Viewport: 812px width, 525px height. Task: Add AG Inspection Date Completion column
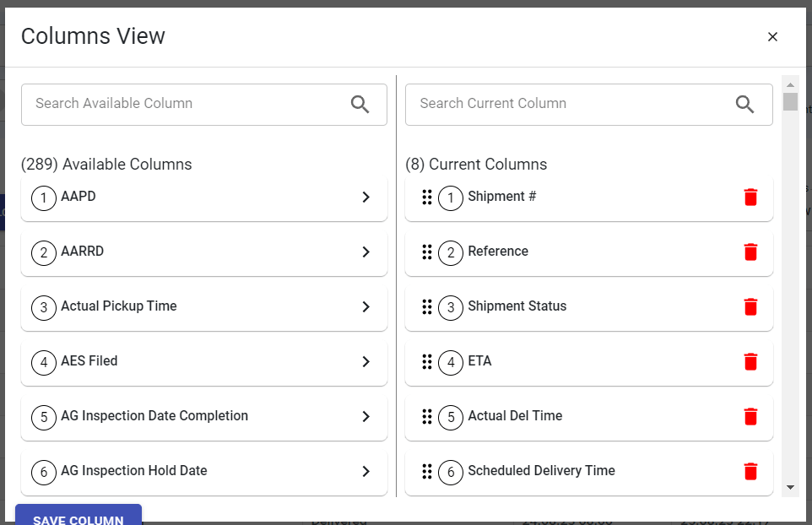365,416
